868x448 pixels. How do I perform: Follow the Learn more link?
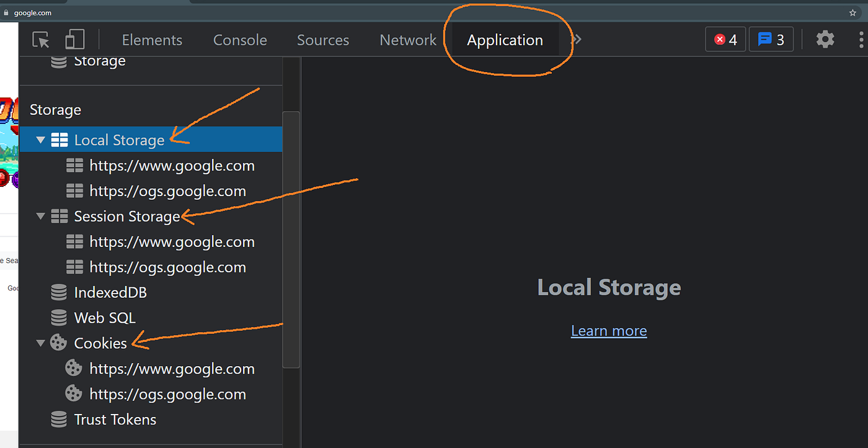pos(609,331)
